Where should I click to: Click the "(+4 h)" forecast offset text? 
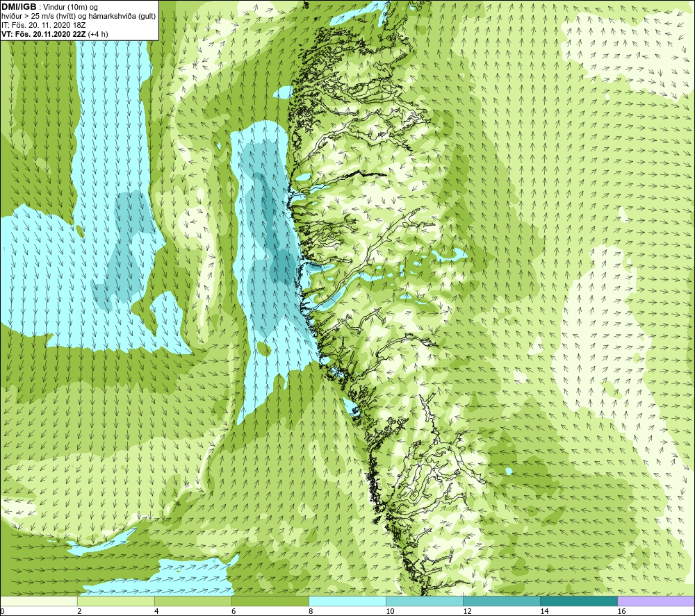98,34
